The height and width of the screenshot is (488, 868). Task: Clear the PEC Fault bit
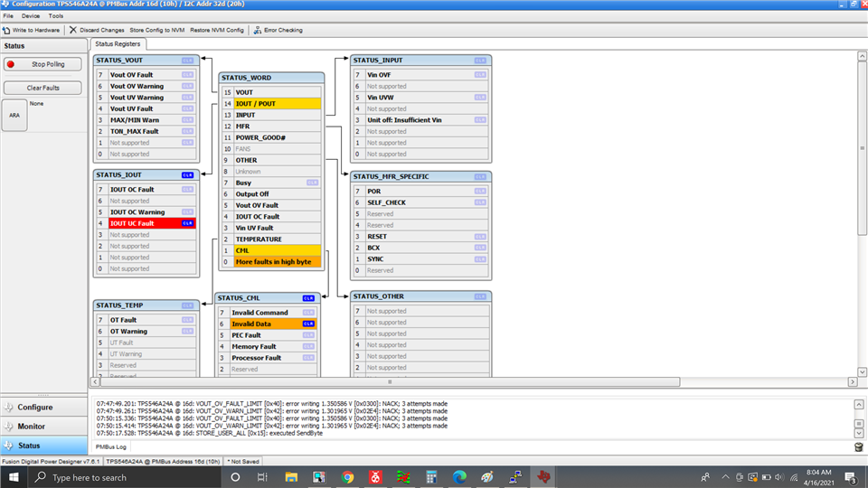click(x=308, y=335)
